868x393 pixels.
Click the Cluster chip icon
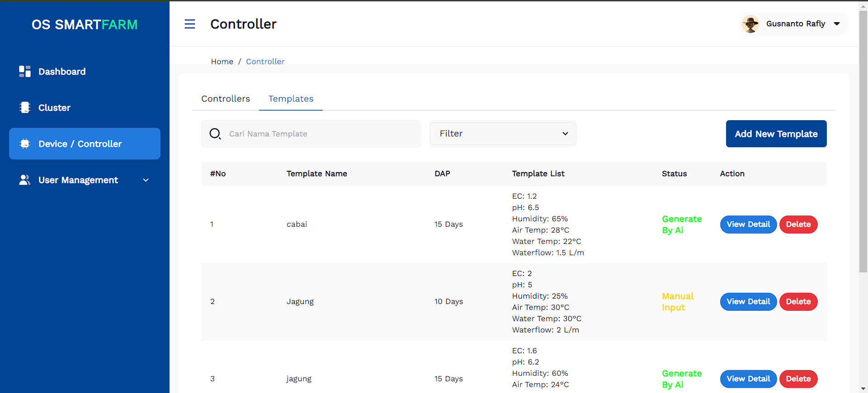click(25, 108)
